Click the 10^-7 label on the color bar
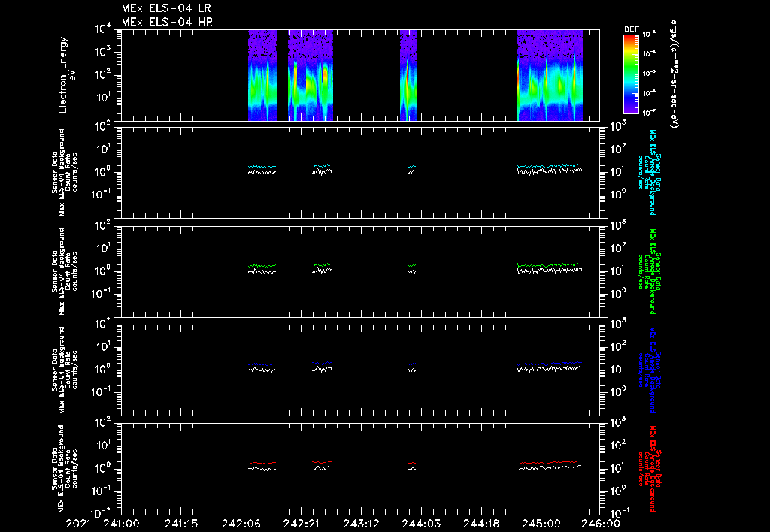The image size is (770, 532). [x=649, y=113]
